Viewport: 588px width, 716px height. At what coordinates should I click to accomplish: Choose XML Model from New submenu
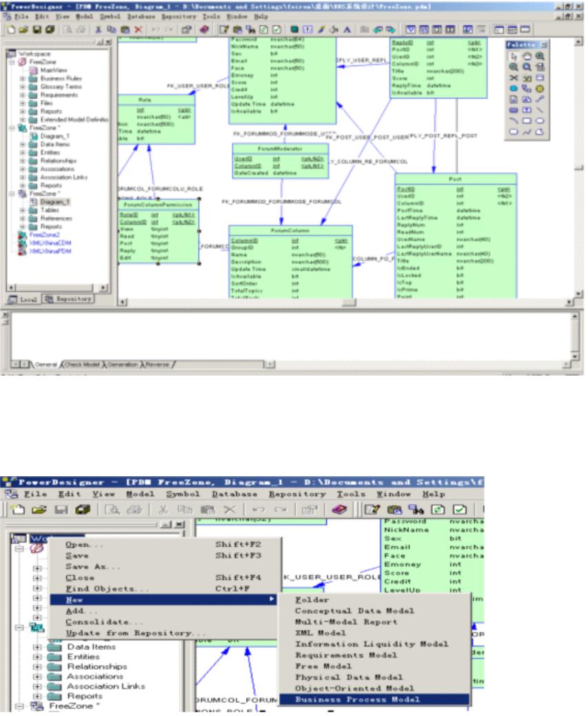click(x=374, y=633)
